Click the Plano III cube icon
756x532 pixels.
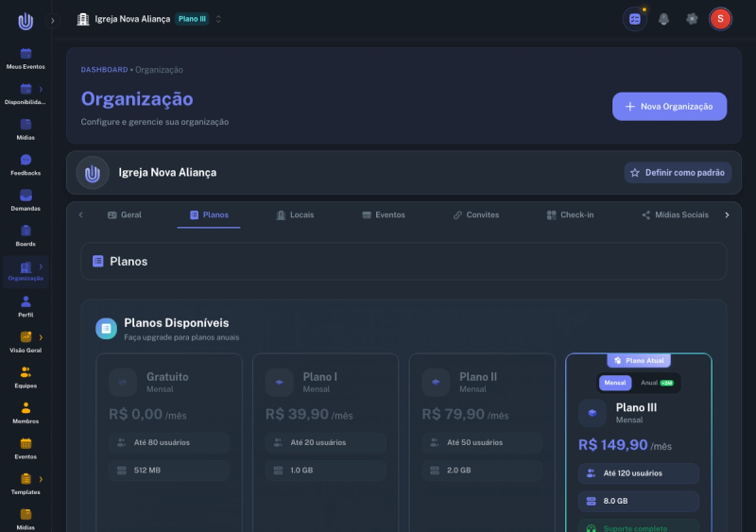click(593, 413)
